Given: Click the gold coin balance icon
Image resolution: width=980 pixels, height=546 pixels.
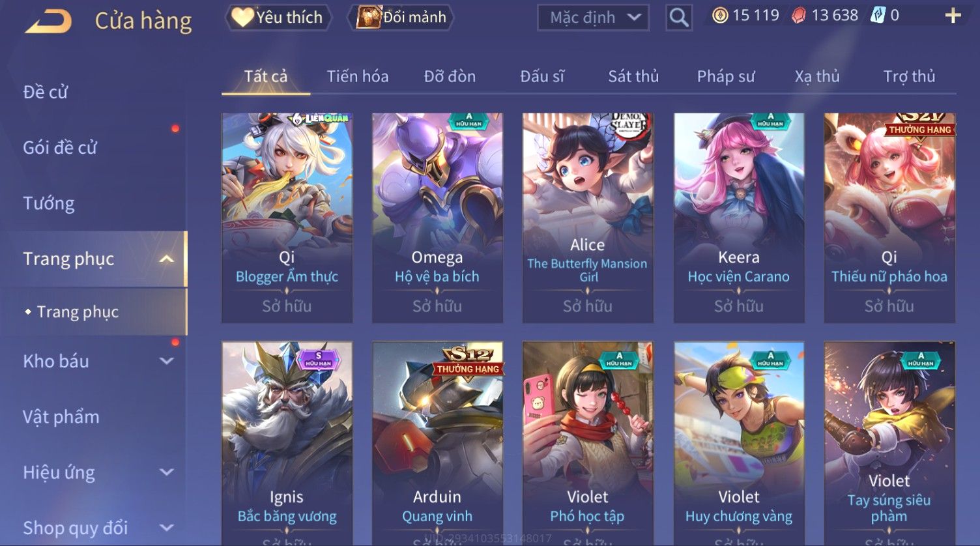Looking at the screenshot, I should 720,16.
